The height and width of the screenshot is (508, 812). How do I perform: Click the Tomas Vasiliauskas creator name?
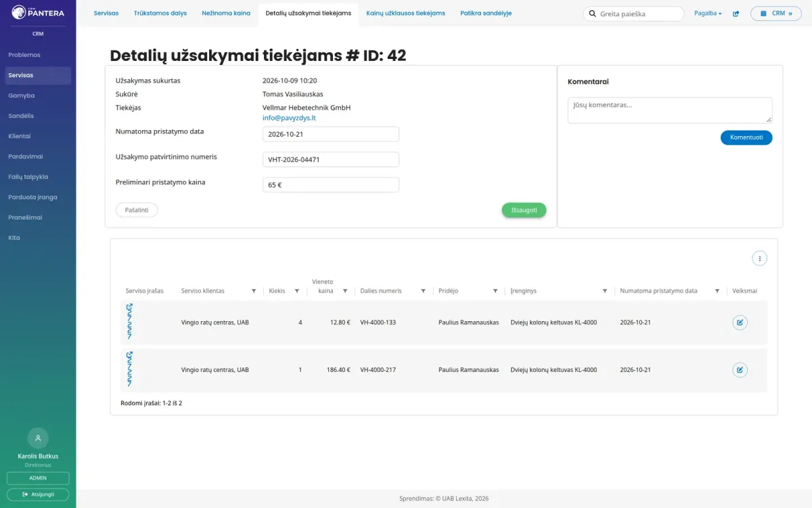point(293,94)
